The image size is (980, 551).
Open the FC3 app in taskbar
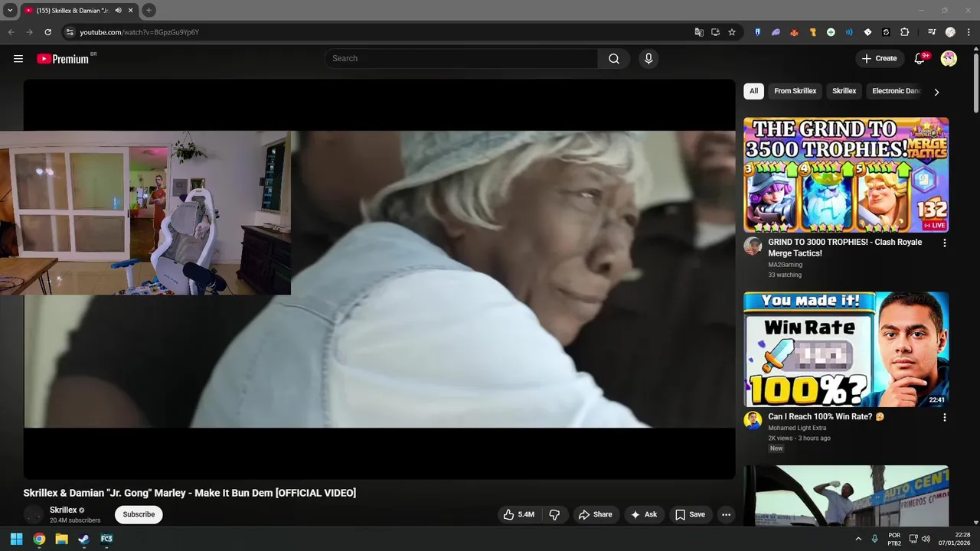click(106, 539)
